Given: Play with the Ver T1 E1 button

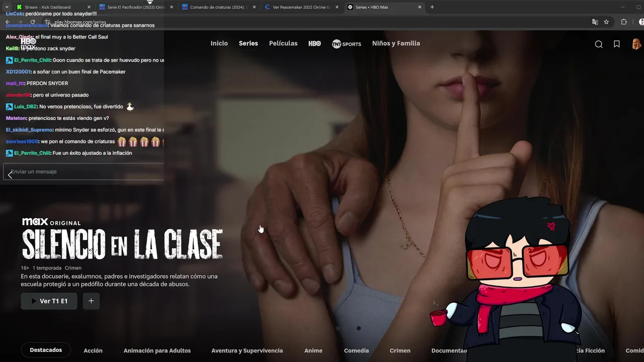Looking at the screenshot, I should 49,301.
